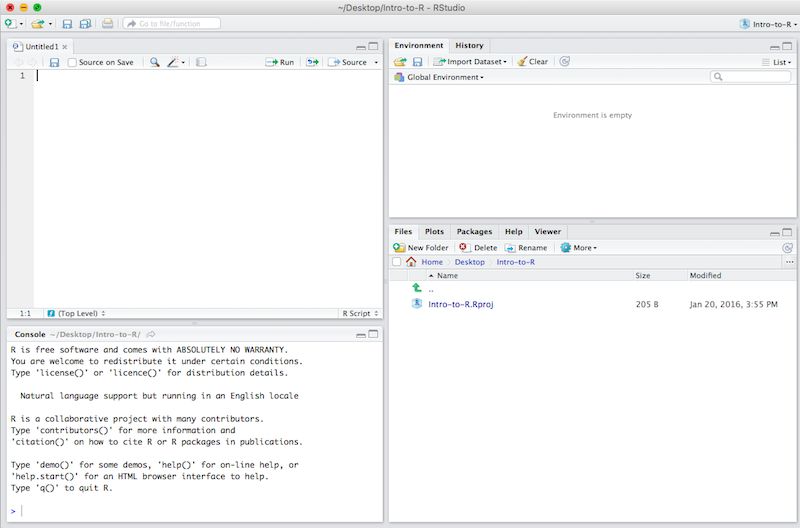Enable Source on Save checkbox

(x=72, y=62)
